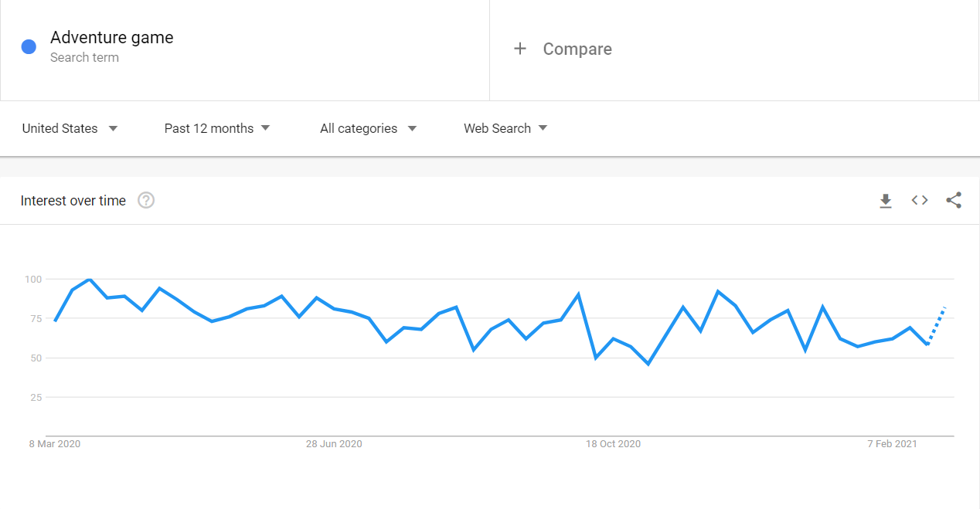Click the 18 Oct 2020 axis label

click(613, 444)
